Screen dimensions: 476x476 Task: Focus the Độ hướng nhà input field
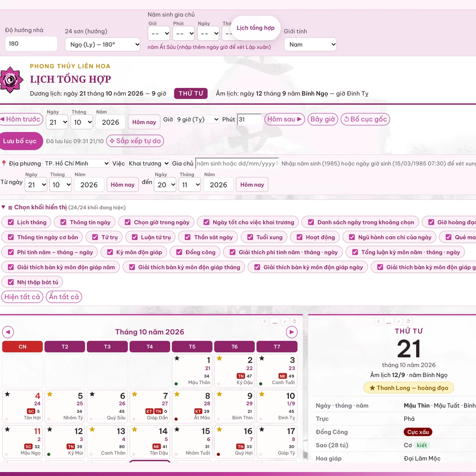click(31, 44)
